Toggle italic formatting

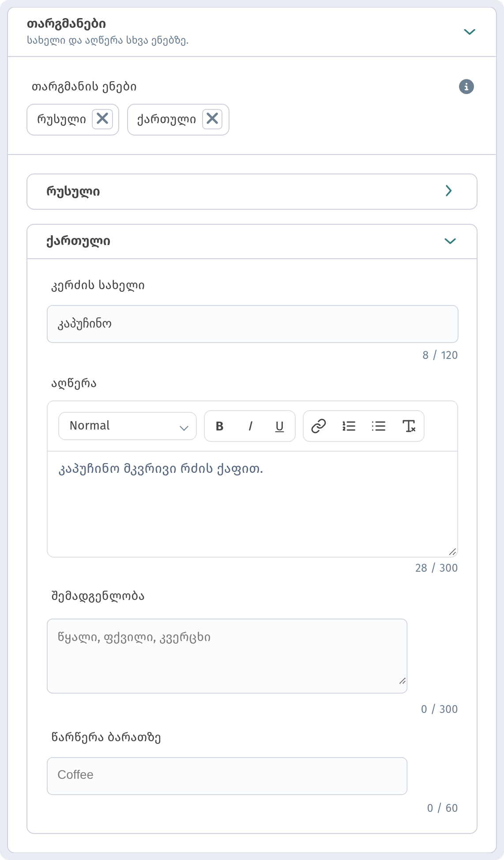pos(250,426)
